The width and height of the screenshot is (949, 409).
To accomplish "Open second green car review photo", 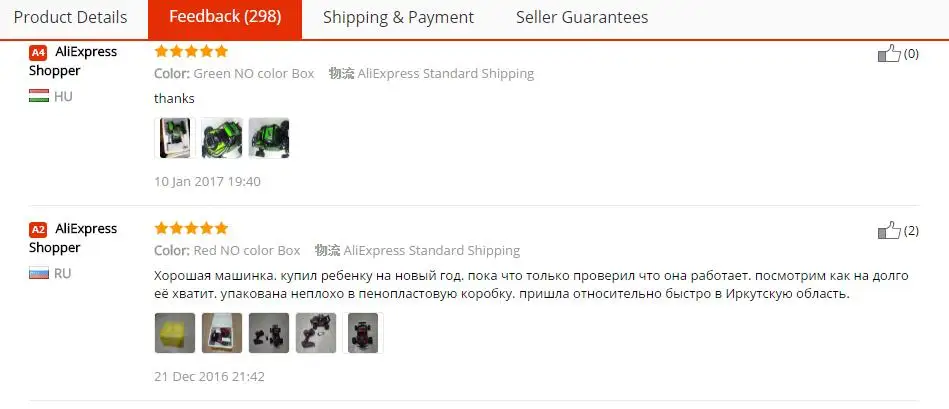I will 222,138.
